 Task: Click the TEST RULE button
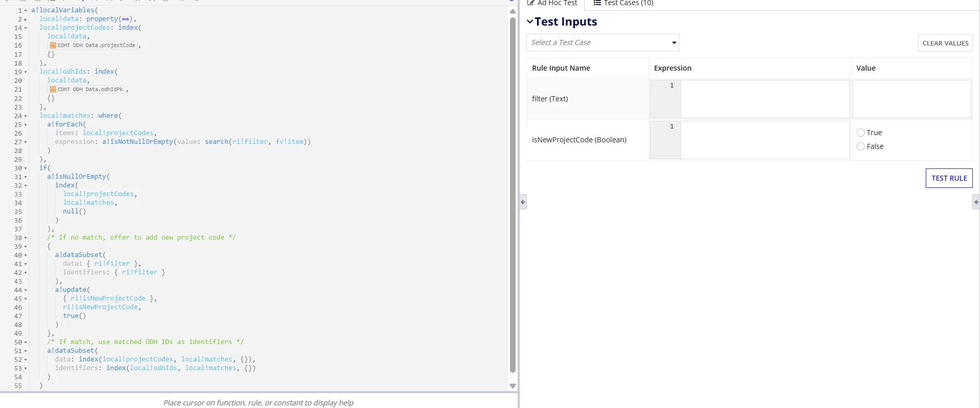(949, 178)
